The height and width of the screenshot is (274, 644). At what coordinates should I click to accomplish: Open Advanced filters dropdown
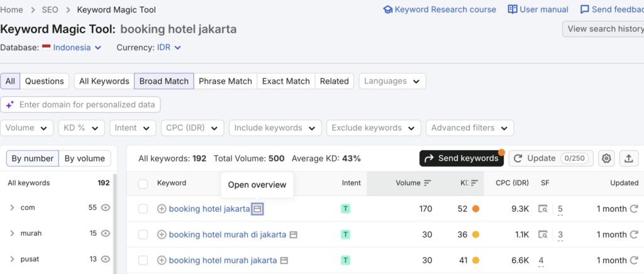[x=470, y=128]
